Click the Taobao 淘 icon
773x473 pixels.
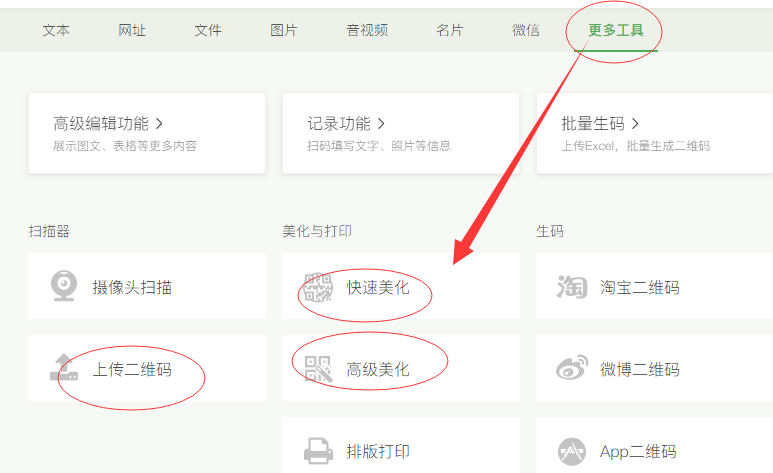click(572, 287)
